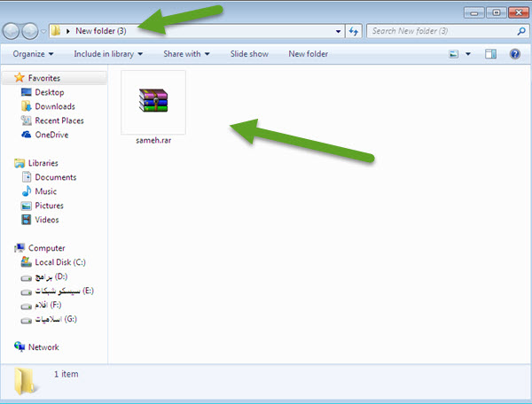This screenshot has height=404, width=532.
Task: Click the Libraries icon
Action: (20, 163)
